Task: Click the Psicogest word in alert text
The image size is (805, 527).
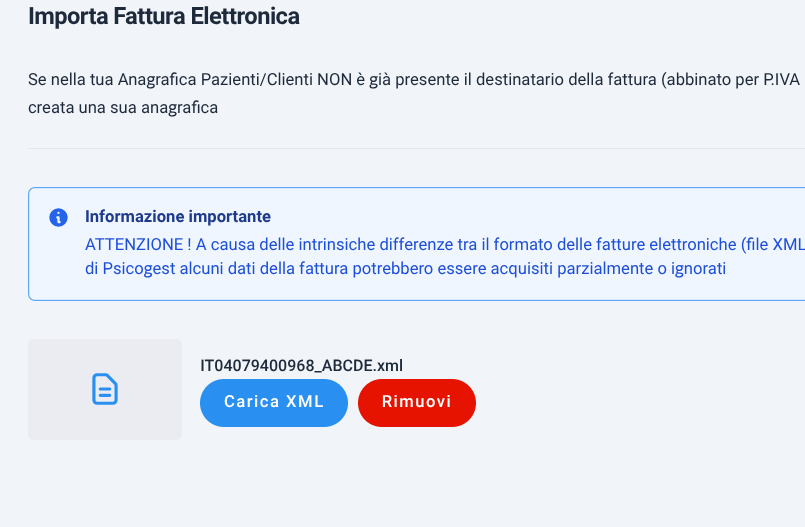Action: 139,269
